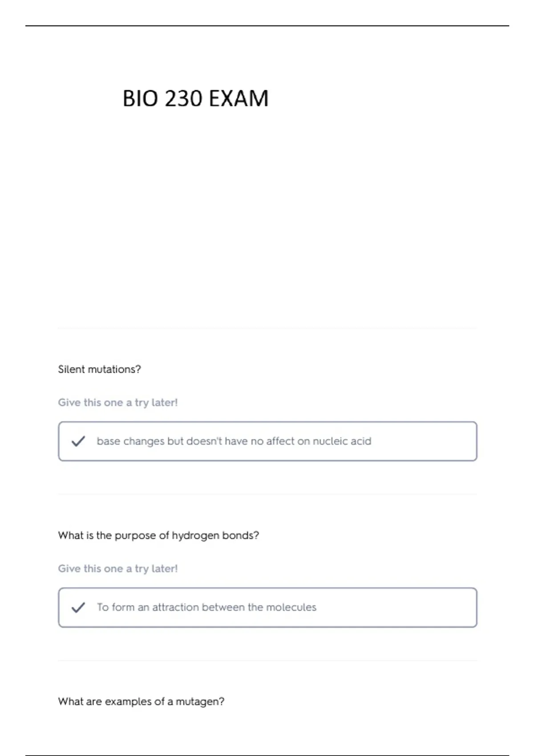Click the checkmark icon beside the attraction answer
534x756 pixels.
tap(78, 607)
